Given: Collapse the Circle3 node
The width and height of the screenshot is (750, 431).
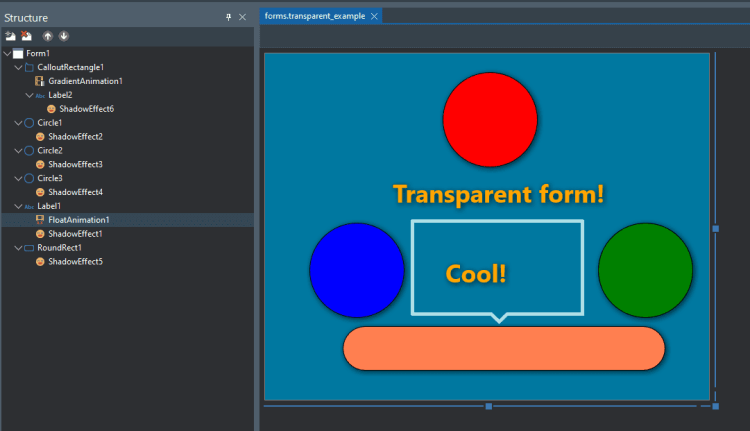Looking at the screenshot, I should click(18, 178).
